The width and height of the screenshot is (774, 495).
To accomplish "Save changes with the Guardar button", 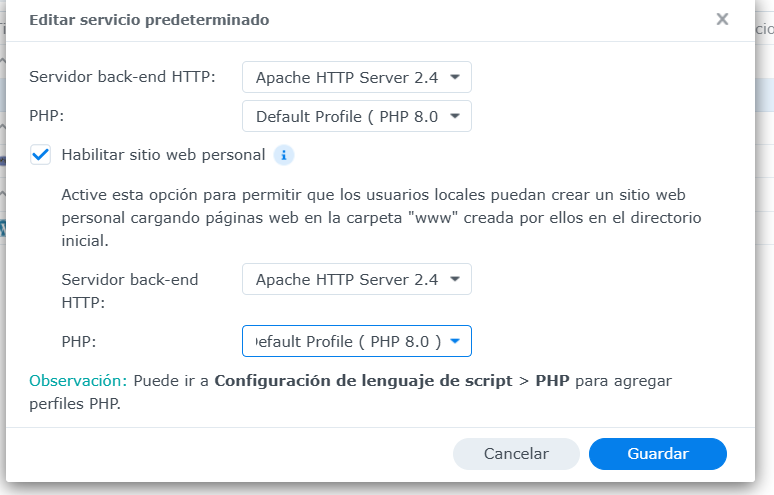I will pyautogui.click(x=657, y=454).
